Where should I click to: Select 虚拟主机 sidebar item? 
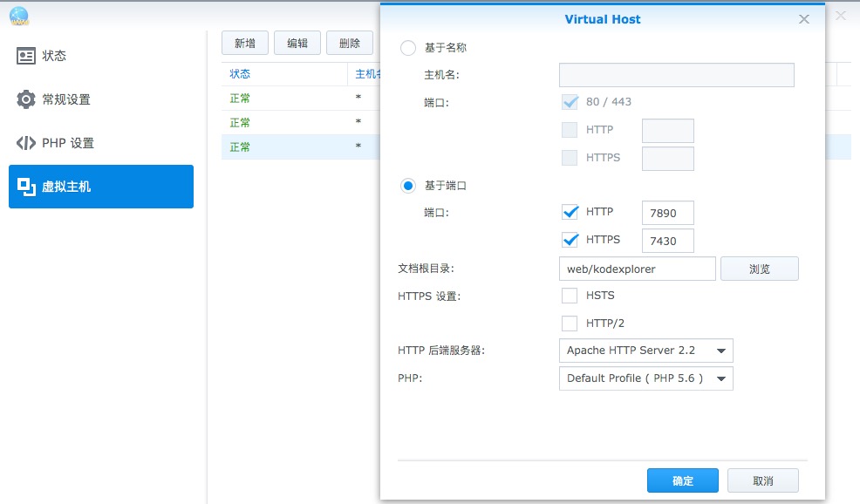click(101, 187)
